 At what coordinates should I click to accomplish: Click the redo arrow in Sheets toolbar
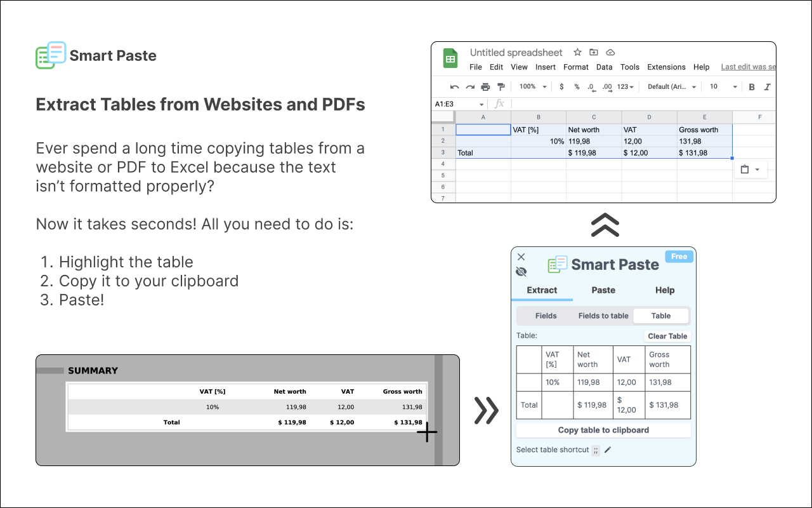[470, 87]
